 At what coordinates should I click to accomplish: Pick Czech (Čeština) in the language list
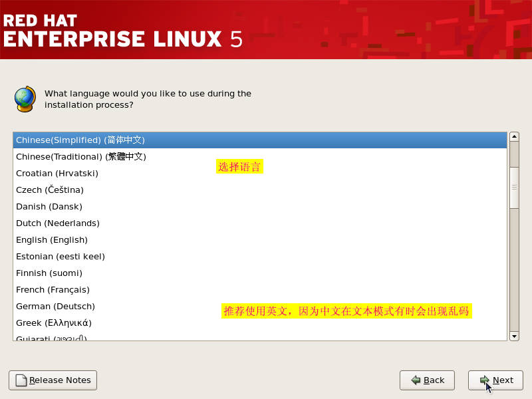pyautogui.click(x=260, y=190)
